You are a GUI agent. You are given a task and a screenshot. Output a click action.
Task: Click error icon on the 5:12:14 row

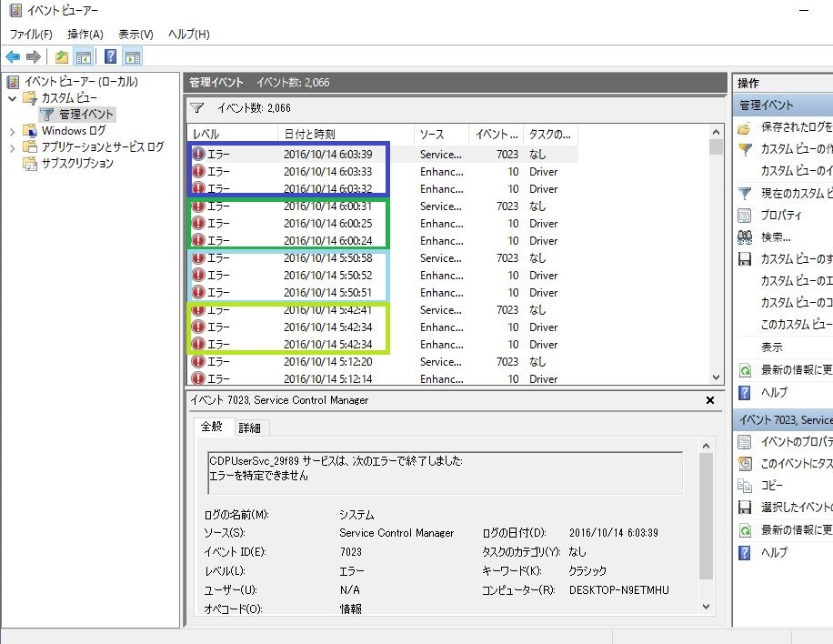tap(198, 378)
